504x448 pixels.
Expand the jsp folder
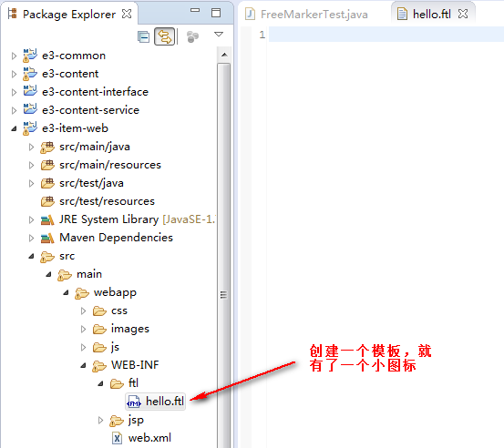coord(100,420)
